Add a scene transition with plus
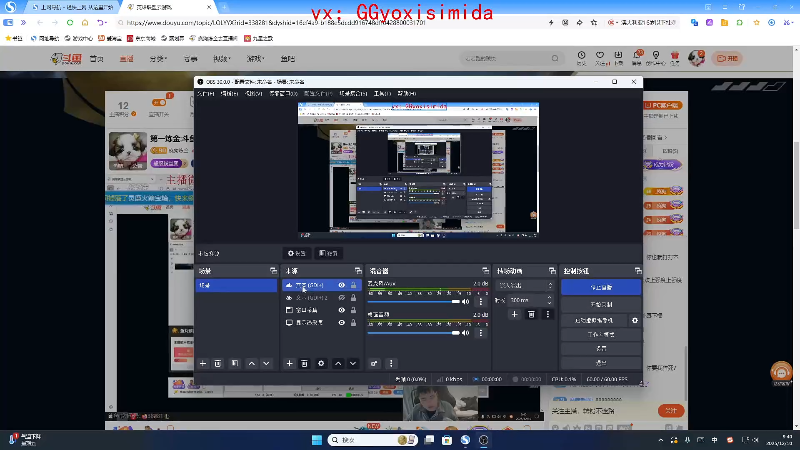This screenshot has width=800, height=450. tap(514, 314)
